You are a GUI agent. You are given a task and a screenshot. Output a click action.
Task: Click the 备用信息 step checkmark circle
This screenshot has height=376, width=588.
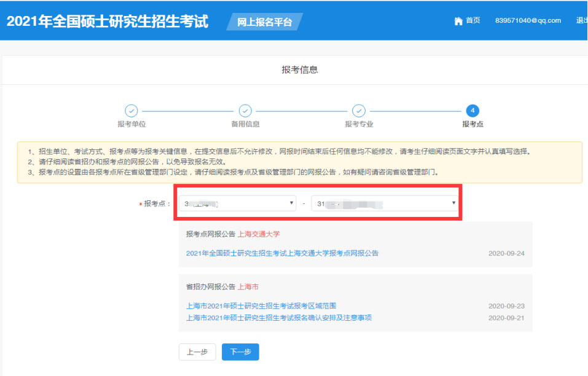[245, 111]
